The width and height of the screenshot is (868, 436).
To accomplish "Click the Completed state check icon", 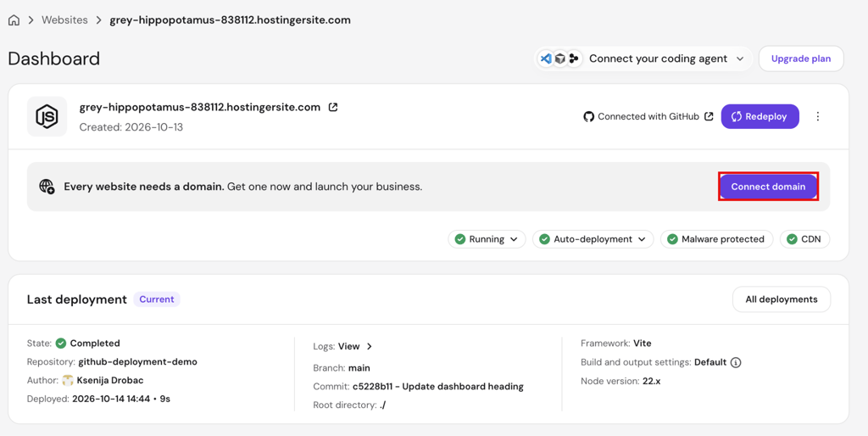I will (61, 344).
